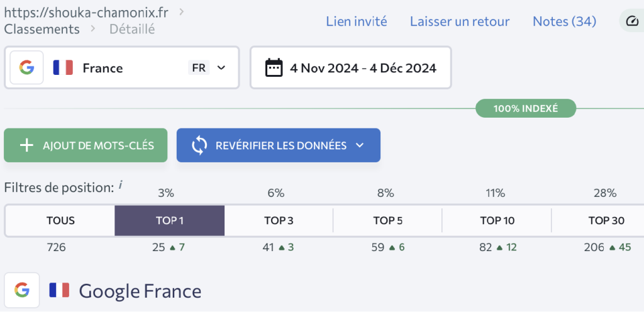
Task: Expand the France FR dropdown chevron
Action: pyautogui.click(x=221, y=67)
